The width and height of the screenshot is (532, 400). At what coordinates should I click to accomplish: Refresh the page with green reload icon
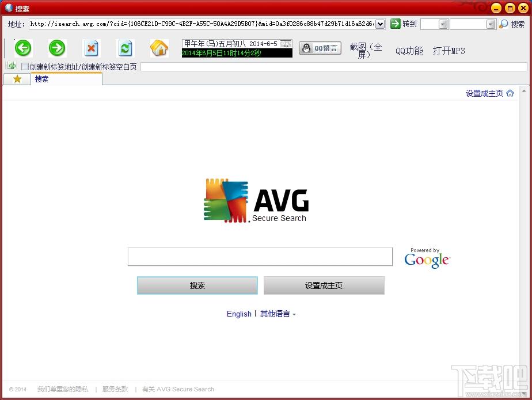coord(125,48)
